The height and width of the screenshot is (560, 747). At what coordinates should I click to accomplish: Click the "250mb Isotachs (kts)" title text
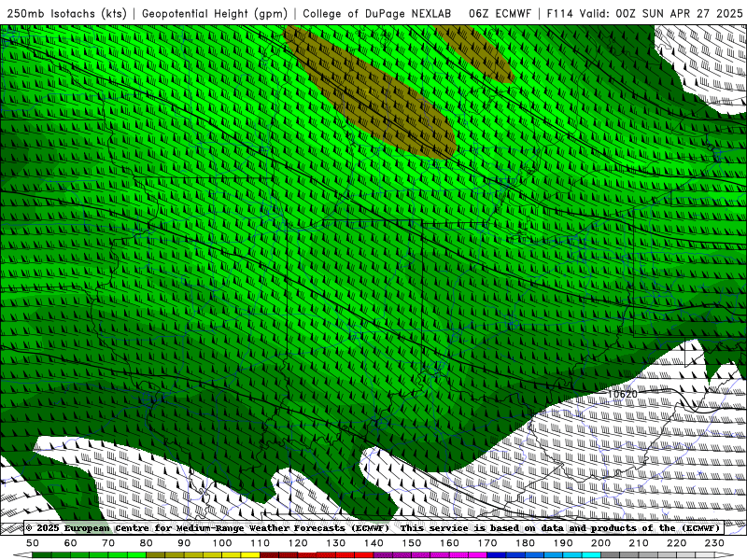66,13
